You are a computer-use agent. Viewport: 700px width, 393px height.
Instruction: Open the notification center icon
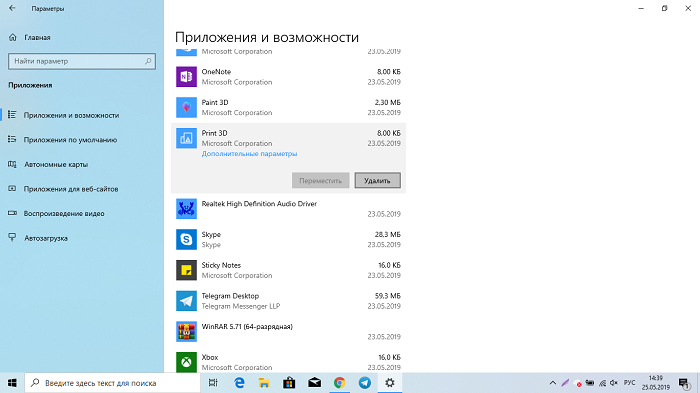(684, 383)
